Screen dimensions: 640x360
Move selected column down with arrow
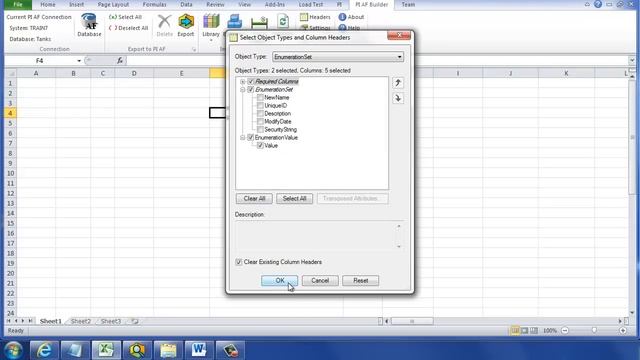click(x=398, y=98)
